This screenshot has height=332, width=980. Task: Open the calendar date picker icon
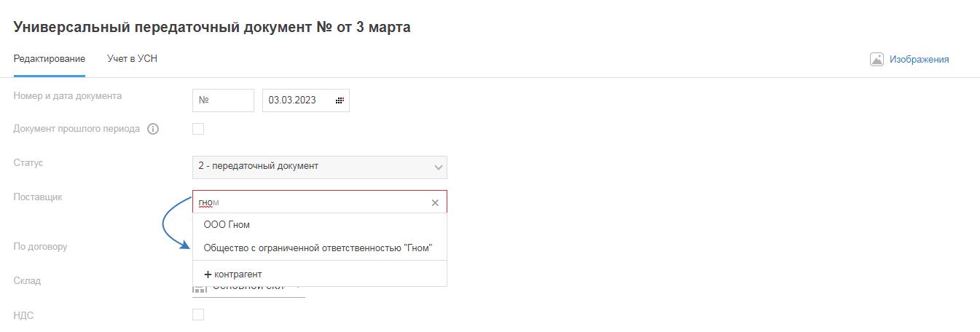[340, 100]
